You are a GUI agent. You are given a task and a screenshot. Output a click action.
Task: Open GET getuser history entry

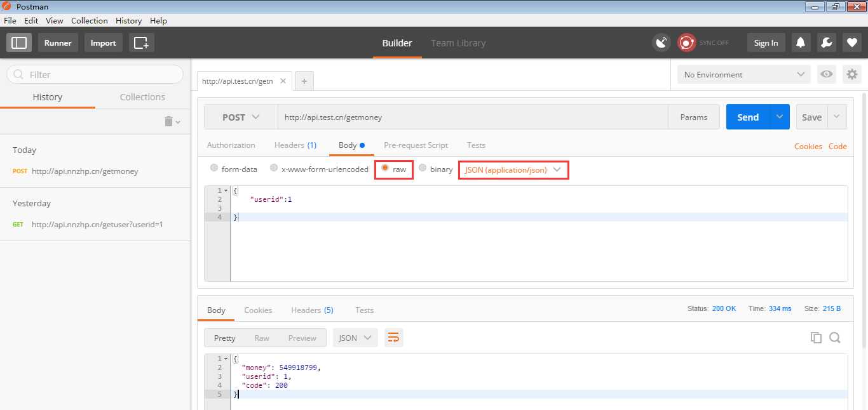tap(95, 224)
